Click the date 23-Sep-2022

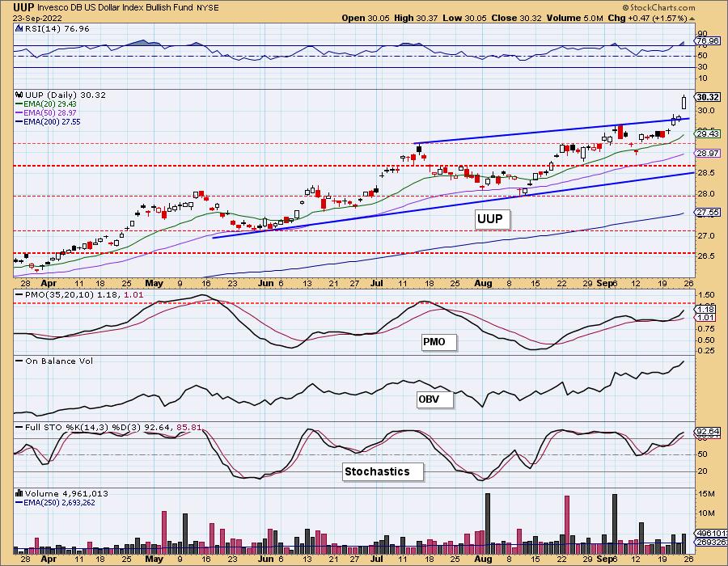tap(36, 18)
